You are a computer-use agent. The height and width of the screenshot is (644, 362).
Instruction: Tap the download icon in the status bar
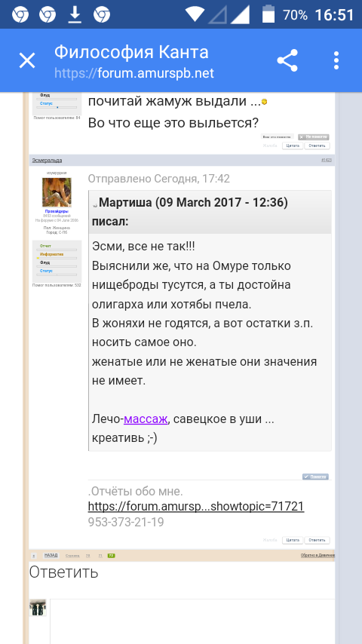(x=75, y=15)
